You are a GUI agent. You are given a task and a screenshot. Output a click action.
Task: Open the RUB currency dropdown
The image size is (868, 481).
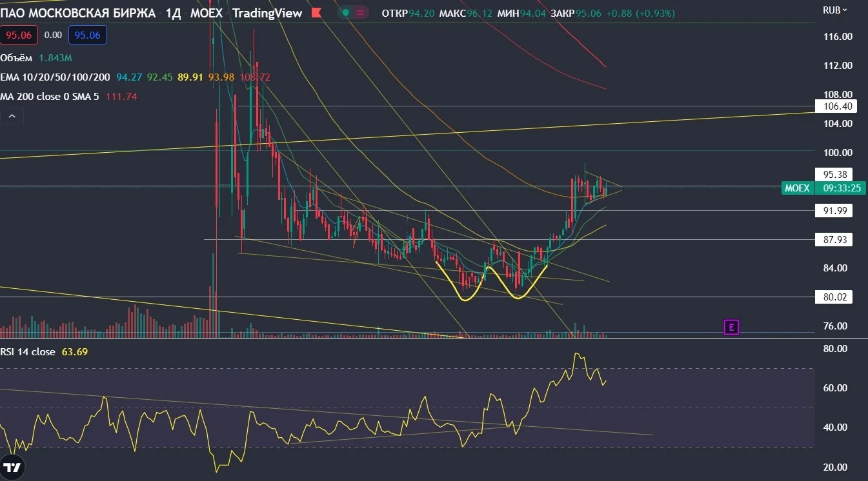click(835, 10)
